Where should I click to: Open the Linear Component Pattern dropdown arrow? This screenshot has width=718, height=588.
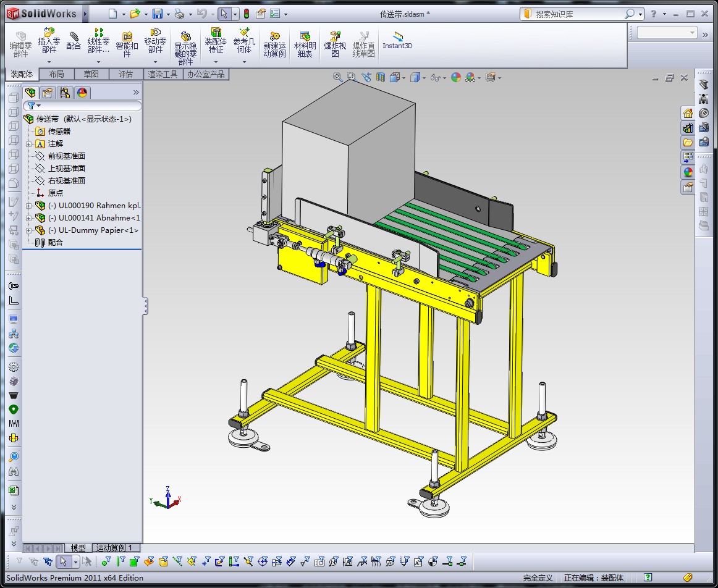[98, 62]
